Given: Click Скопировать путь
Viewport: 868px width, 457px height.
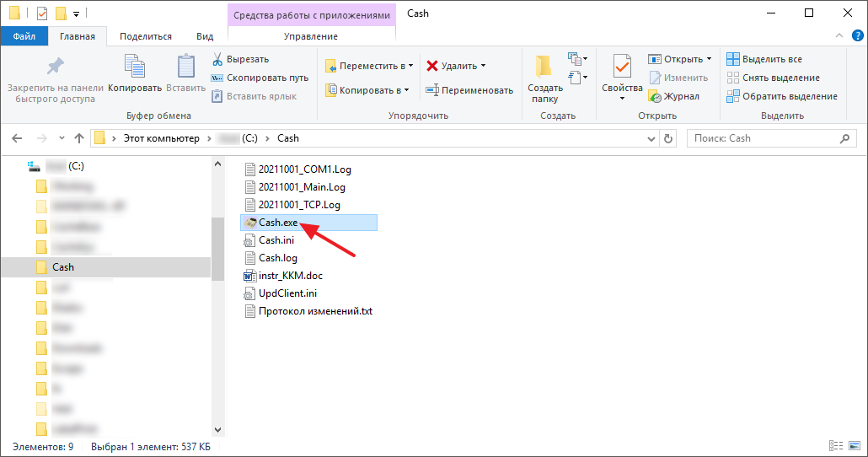Looking at the screenshot, I should click(260, 78).
